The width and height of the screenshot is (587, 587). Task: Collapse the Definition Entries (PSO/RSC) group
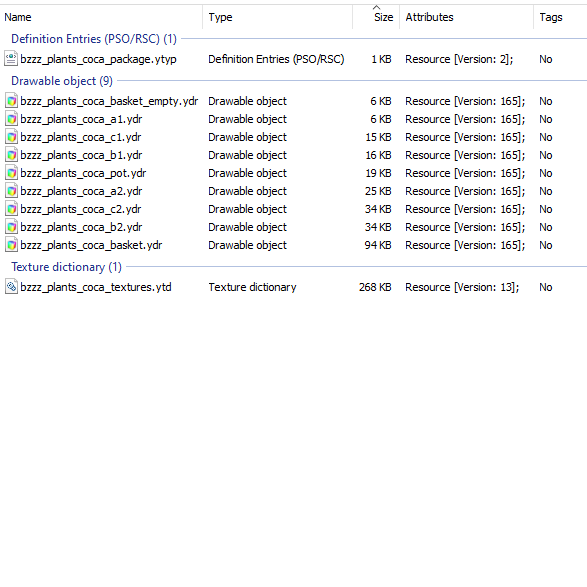point(94,39)
